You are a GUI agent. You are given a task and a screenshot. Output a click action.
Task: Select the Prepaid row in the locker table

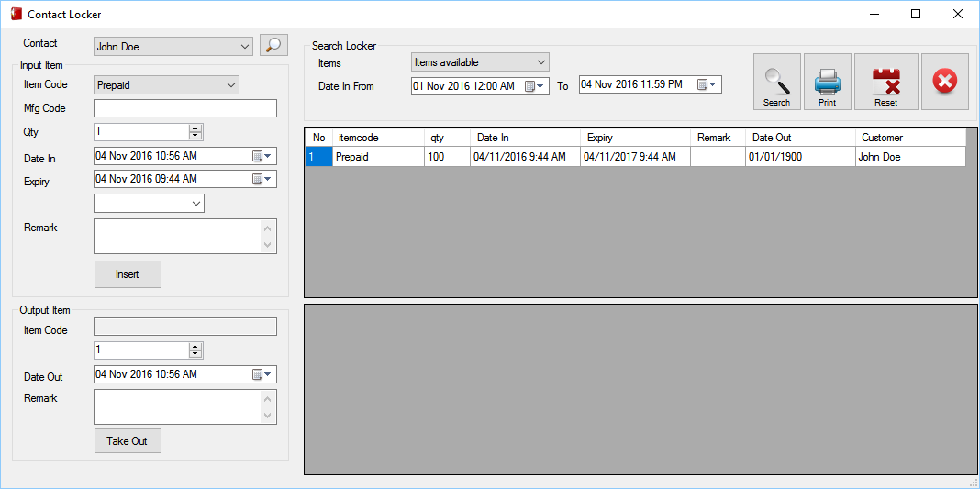click(x=635, y=157)
